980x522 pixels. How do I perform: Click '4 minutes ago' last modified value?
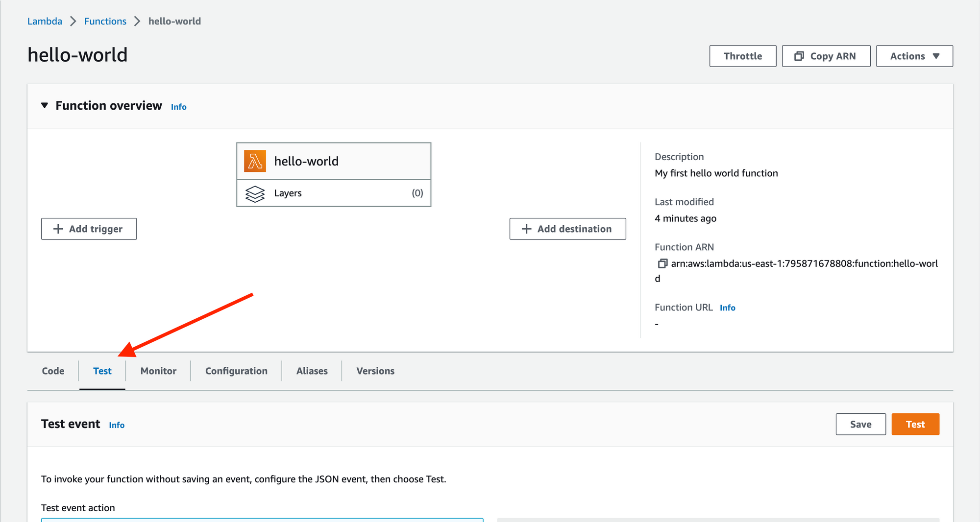click(x=686, y=218)
